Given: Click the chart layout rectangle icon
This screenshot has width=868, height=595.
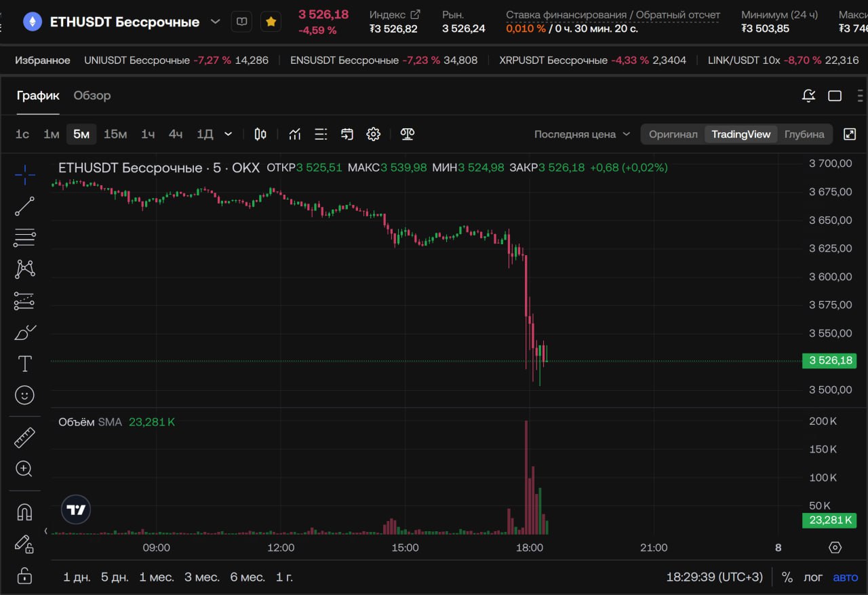Looking at the screenshot, I should [835, 96].
